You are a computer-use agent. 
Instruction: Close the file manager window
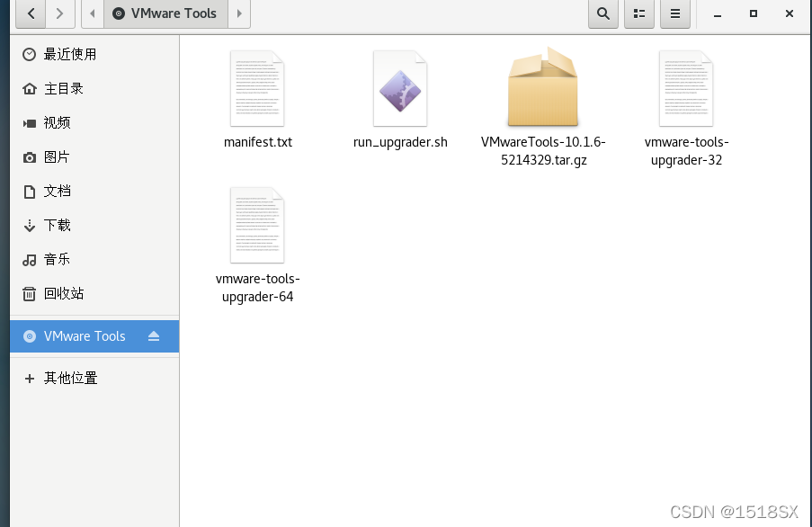point(790,13)
